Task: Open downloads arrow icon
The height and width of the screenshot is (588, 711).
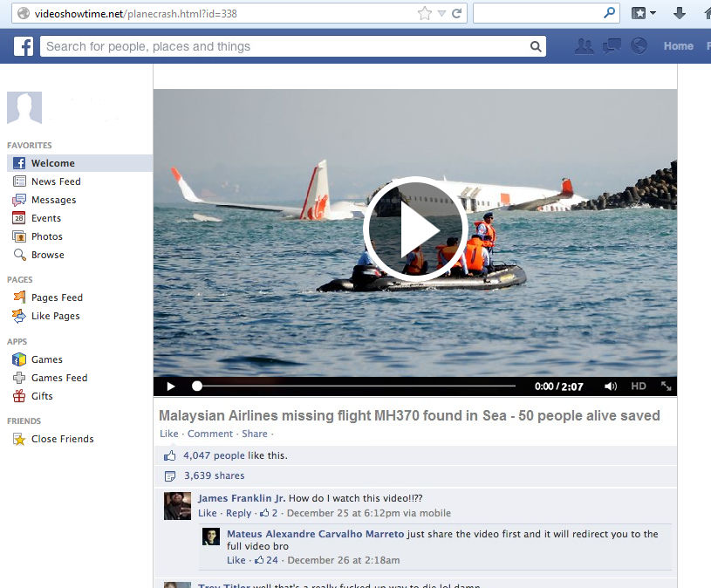Action: coord(680,13)
